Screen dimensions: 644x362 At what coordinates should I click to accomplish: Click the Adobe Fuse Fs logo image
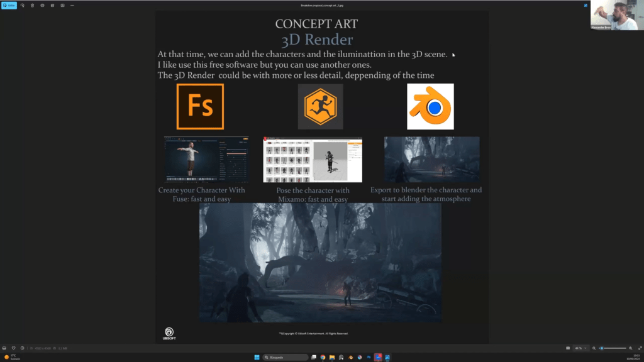[x=201, y=107]
